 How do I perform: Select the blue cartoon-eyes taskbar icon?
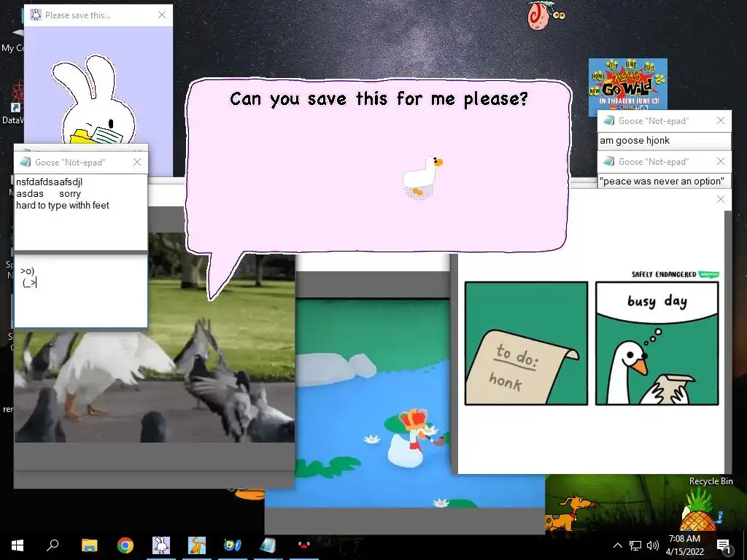pos(233,545)
